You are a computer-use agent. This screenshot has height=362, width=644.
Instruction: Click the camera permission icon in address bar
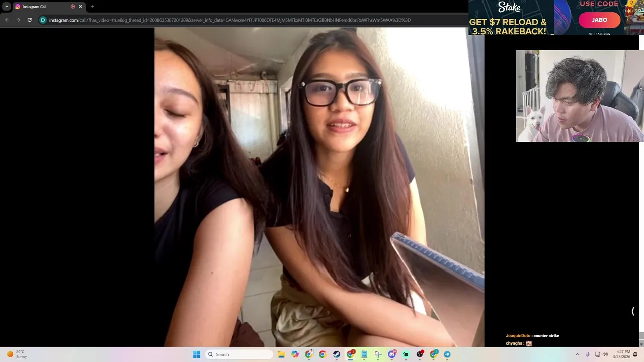[43, 20]
